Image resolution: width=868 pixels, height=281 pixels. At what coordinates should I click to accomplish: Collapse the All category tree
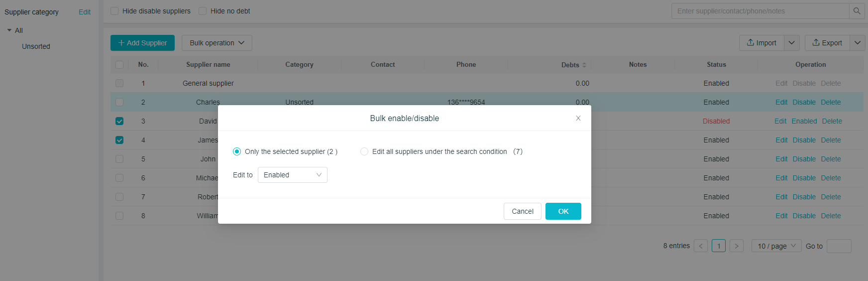coord(9,30)
